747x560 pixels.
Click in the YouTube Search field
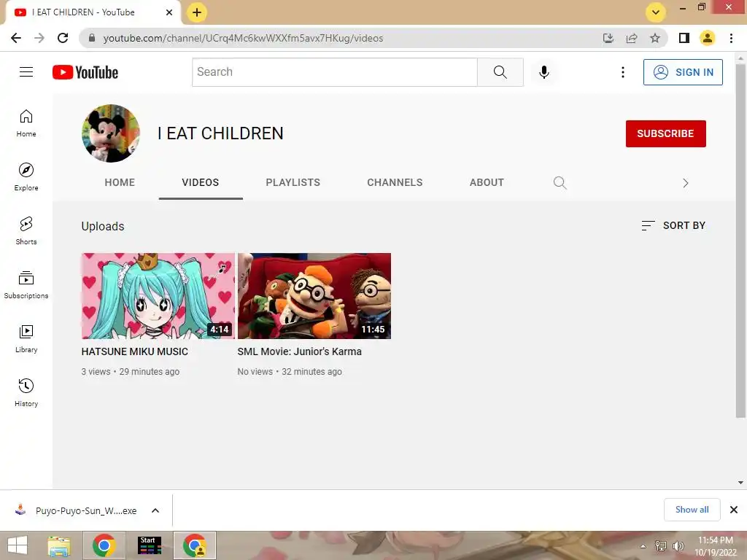coord(335,72)
